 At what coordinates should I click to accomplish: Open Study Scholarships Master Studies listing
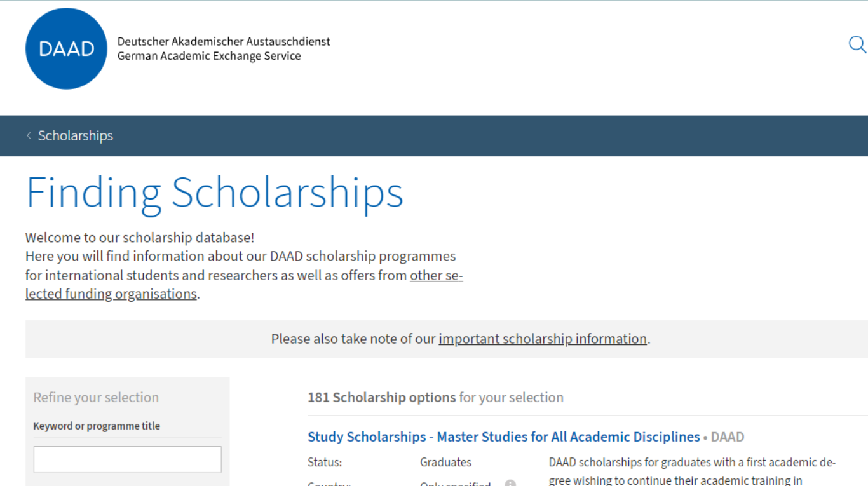click(x=504, y=437)
